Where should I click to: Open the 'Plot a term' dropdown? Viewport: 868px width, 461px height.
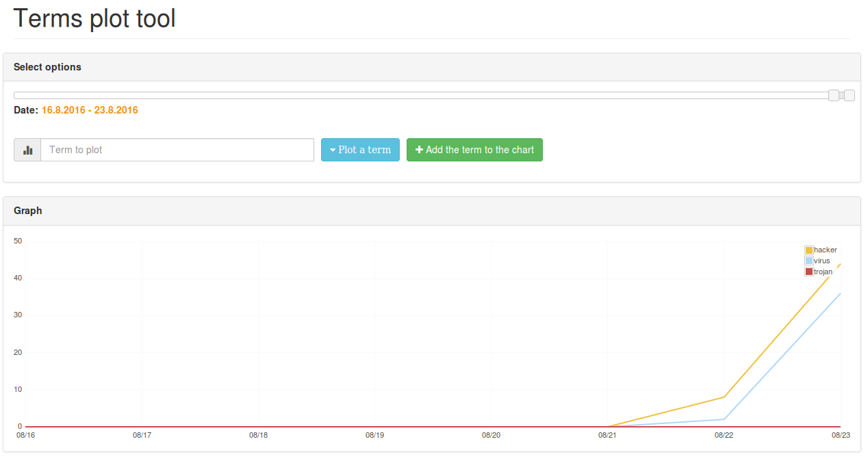[360, 150]
